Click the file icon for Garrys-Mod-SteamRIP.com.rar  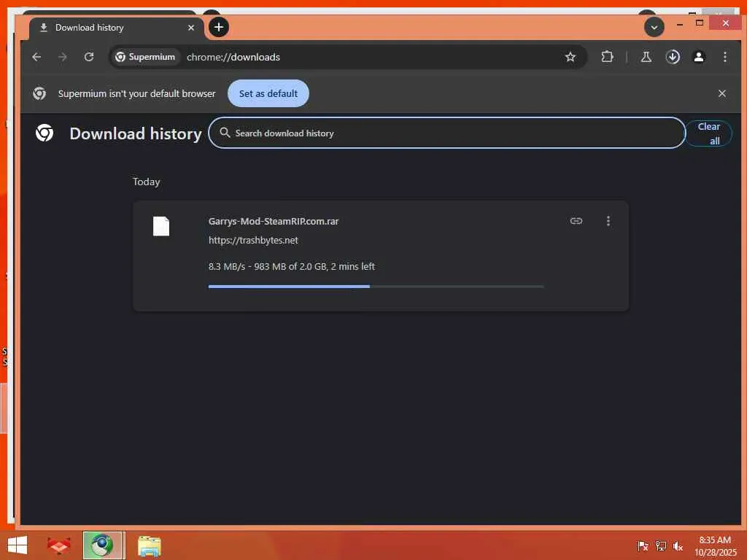(x=161, y=226)
